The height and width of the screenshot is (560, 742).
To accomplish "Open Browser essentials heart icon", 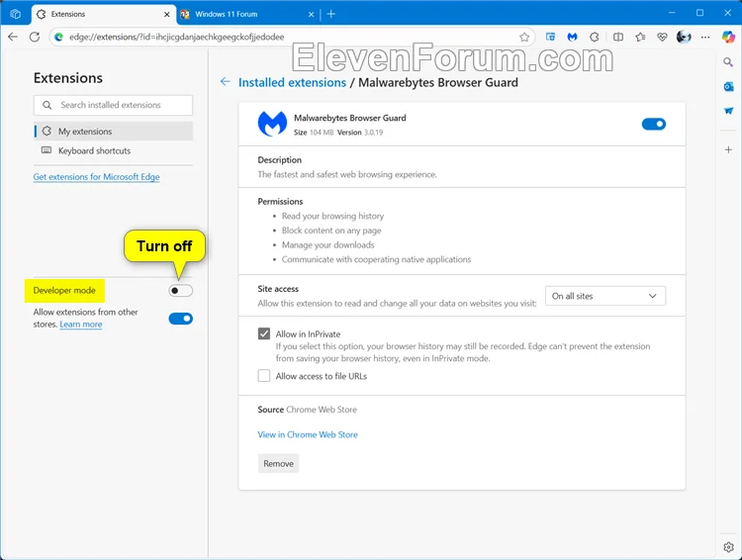I will click(662, 37).
